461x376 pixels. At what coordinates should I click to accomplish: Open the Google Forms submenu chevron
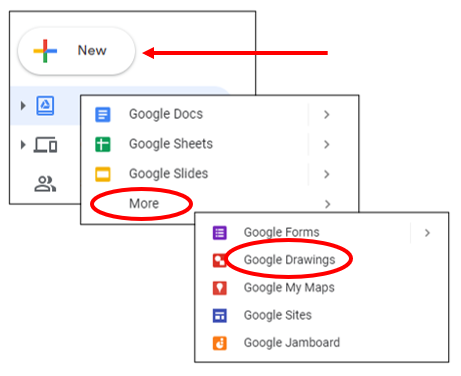tap(428, 233)
